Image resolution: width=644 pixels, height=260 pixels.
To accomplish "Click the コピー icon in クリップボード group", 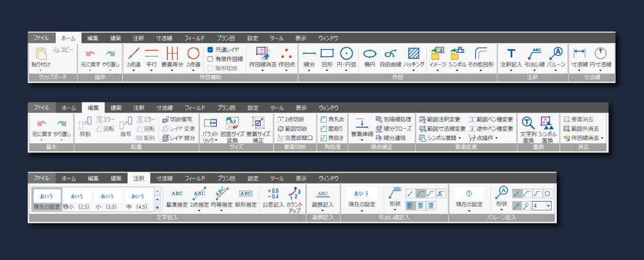I will pyautogui.click(x=56, y=50).
